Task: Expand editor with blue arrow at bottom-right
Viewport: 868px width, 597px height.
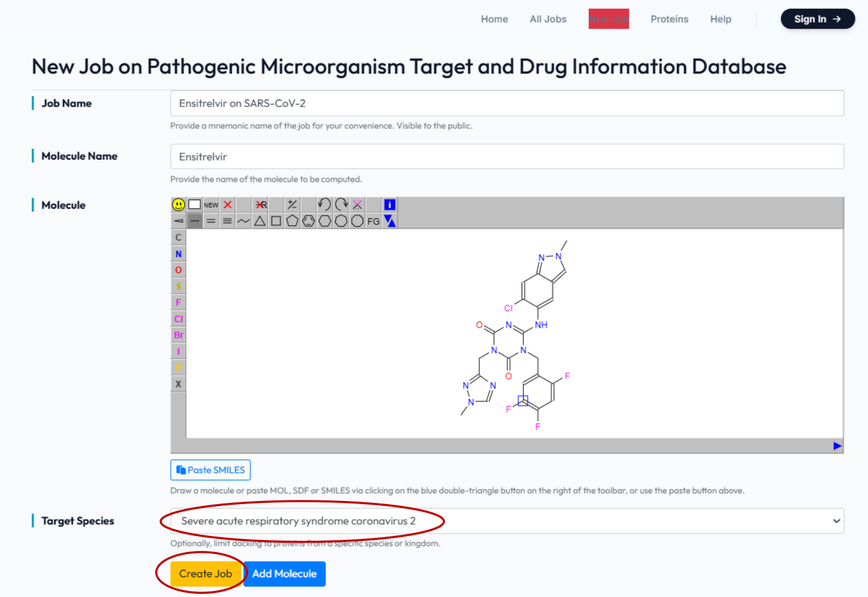Action: 837,446
